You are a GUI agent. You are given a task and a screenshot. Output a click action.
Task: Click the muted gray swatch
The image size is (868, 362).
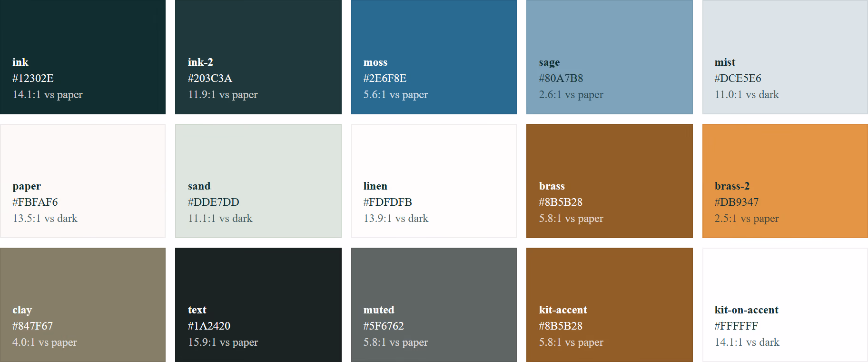(x=434, y=305)
